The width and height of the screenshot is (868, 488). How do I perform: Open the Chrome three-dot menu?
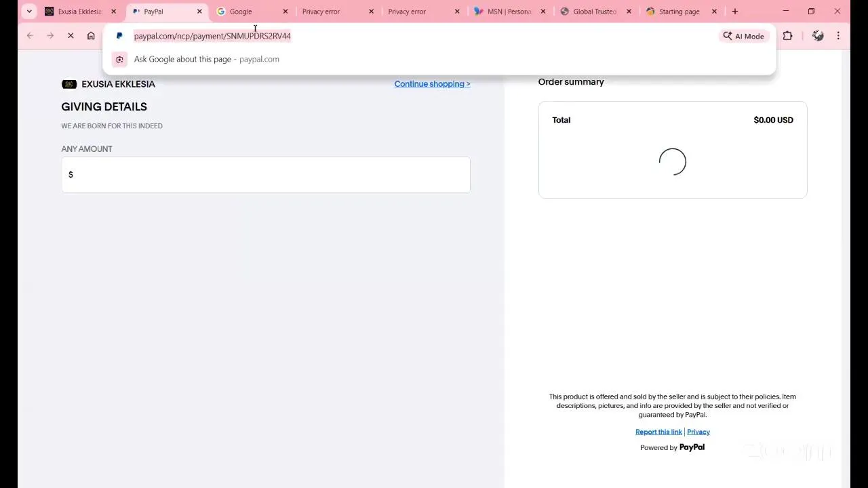(x=838, y=36)
